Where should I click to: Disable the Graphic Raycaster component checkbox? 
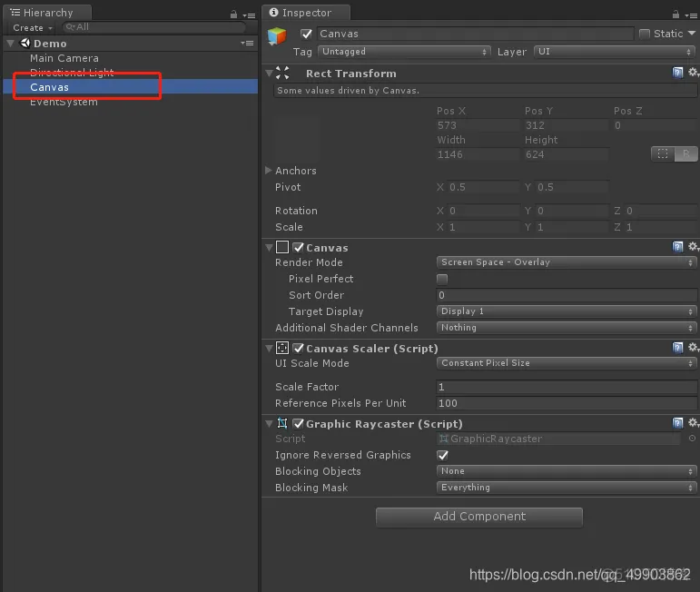pyautogui.click(x=298, y=424)
